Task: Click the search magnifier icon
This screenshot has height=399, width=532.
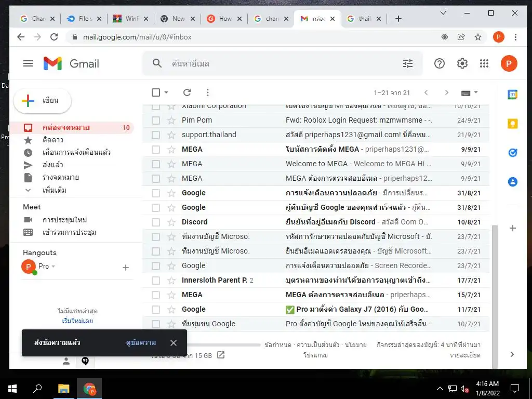Action: (x=157, y=63)
